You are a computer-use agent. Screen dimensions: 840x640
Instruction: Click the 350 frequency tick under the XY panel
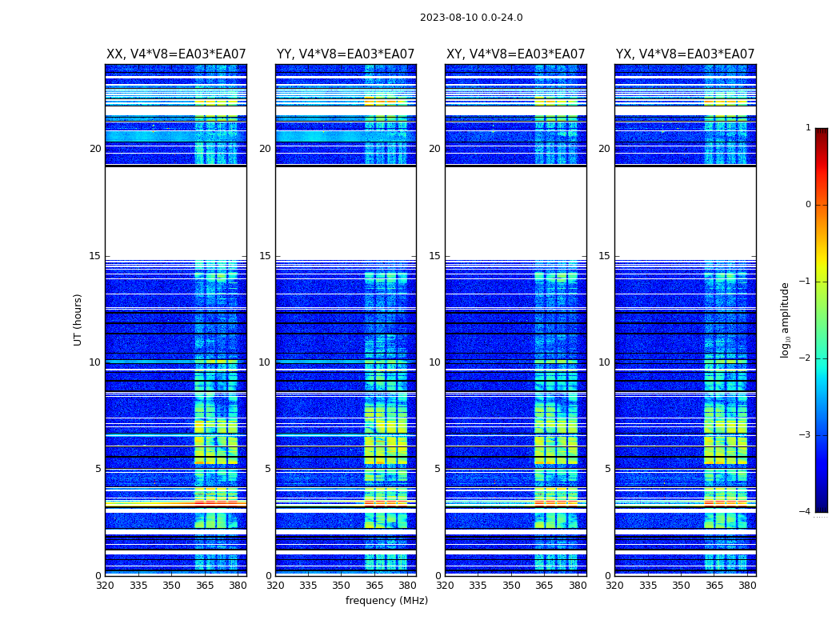(x=511, y=586)
